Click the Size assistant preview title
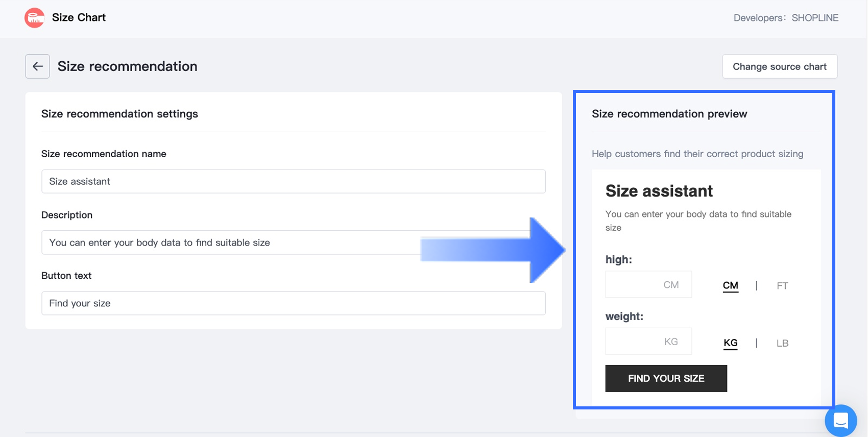This screenshot has width=868, height=437. (x=659, y=191)
